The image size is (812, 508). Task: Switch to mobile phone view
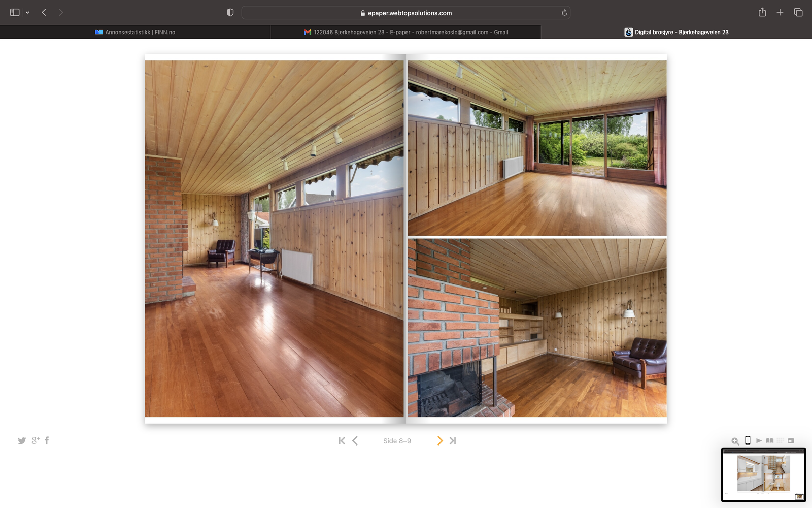748,440
